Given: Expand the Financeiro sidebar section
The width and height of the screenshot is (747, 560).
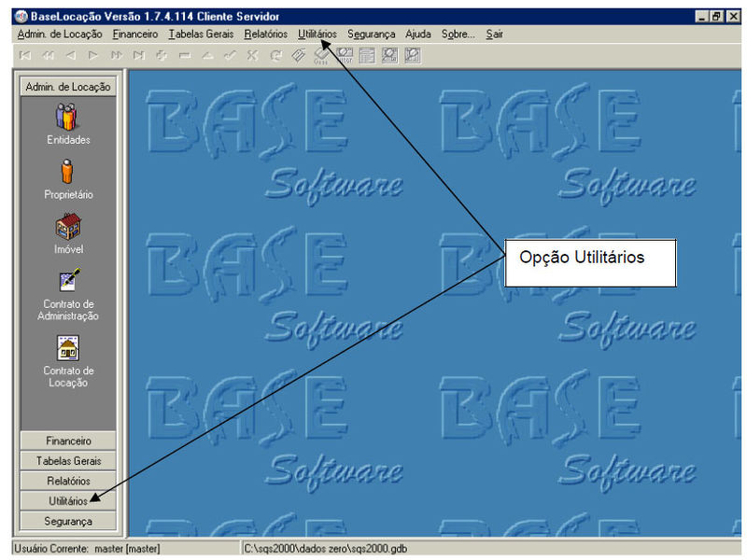Looking at the screenshot, I should tap(68, 441).
